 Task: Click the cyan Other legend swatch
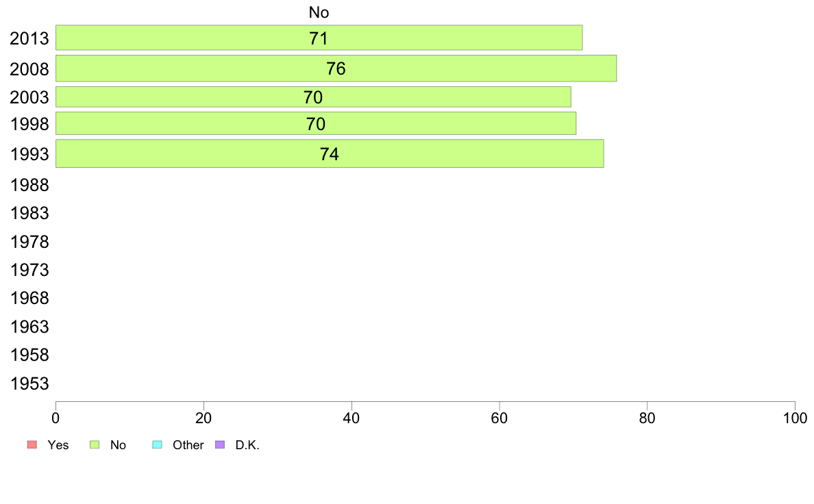(158, 444)
